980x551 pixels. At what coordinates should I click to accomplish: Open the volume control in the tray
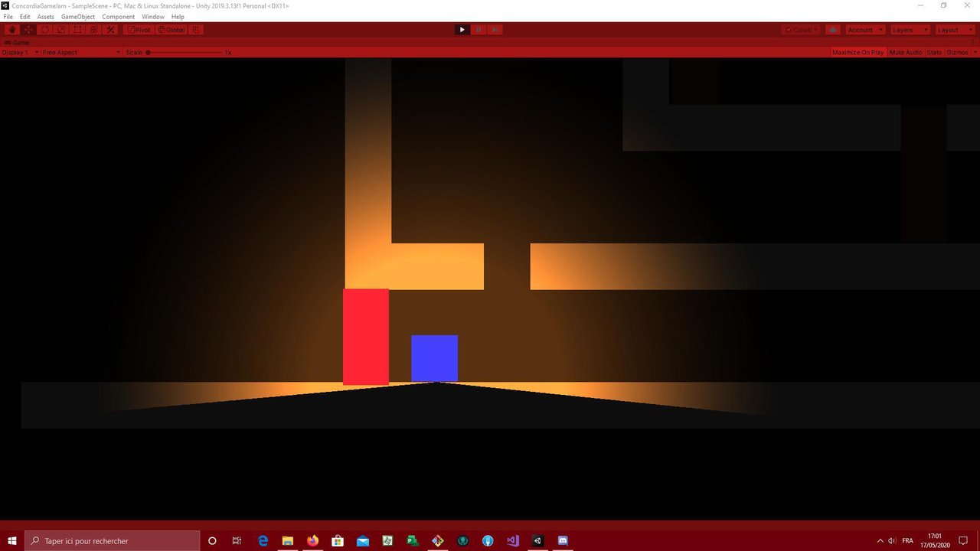click(x=892, y=540)
